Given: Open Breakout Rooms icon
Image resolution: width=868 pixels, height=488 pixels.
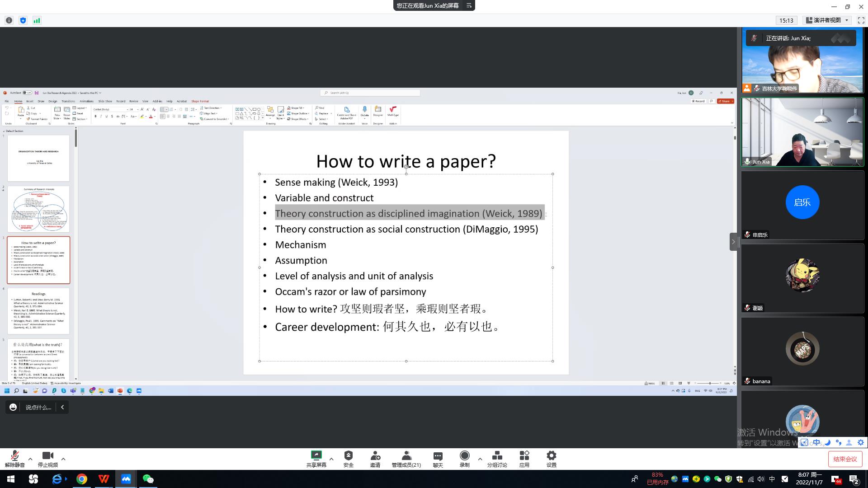Looking at the screenshot, I should (497, 455).
